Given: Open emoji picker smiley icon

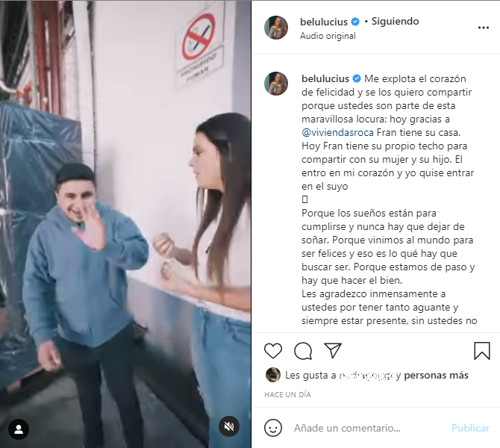Looking at the screenshot, I should 273,428.
